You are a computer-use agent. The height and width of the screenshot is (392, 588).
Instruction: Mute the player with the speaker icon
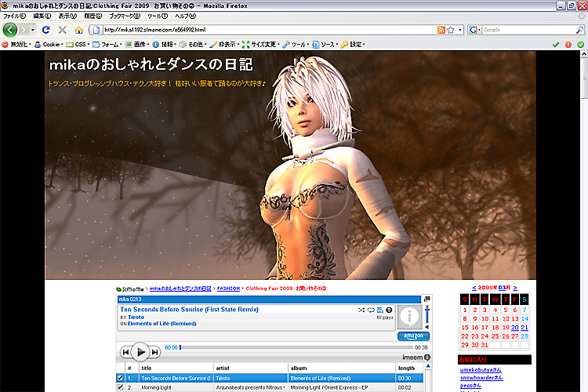coord(427,327)
